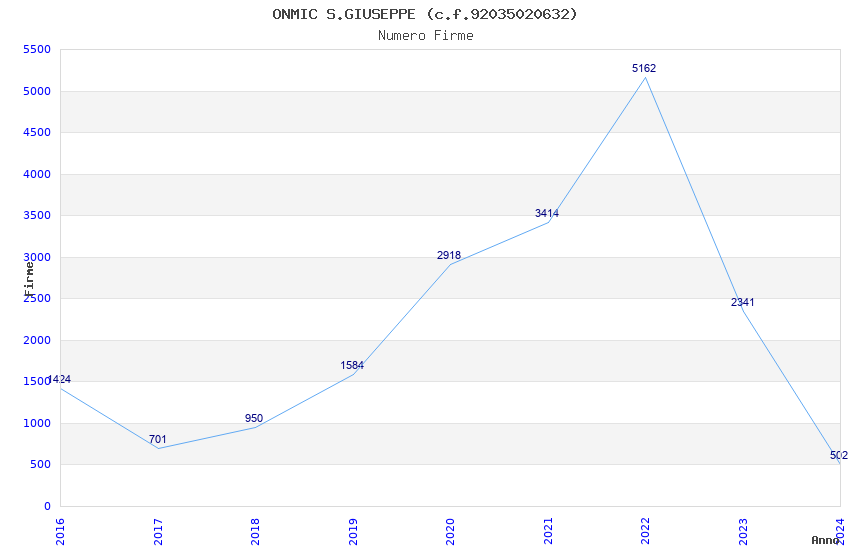Screen dimensions: 850x550
Task: Click x-axis year 2017
Action: pyautogui.click(x=158, y=532)
